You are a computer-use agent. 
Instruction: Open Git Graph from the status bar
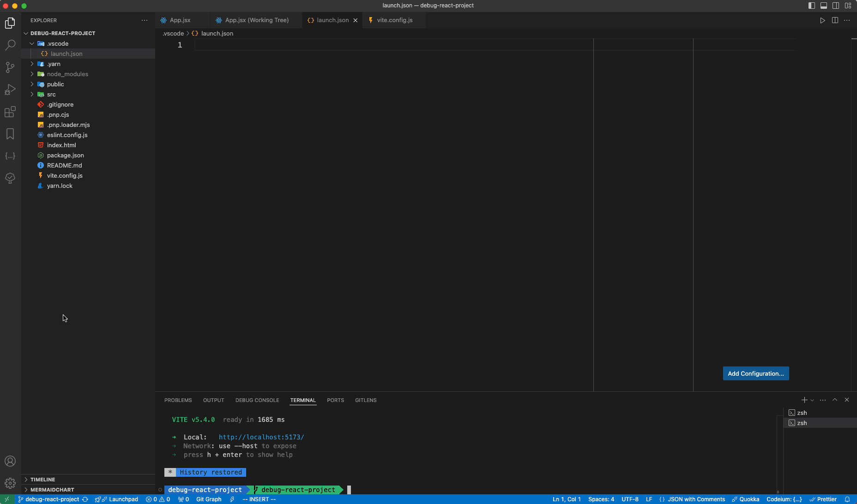tap(209, 499)
